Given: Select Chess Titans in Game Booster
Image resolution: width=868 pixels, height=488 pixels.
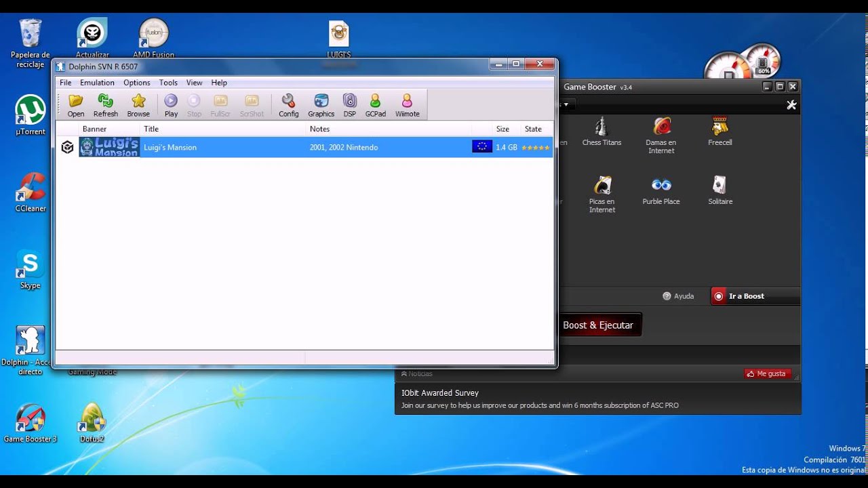Looking at the screenshot, I should pyautogui.click(x=601, y=131).
